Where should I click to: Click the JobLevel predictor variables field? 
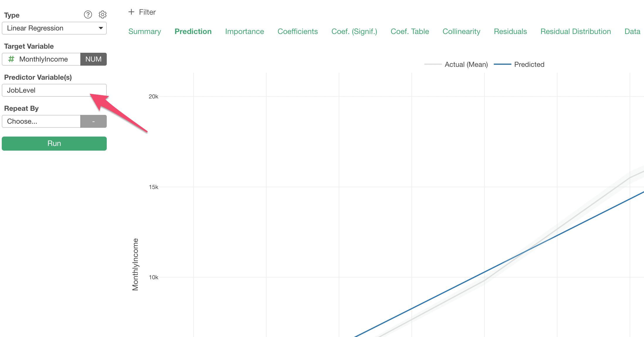point(54,90)
